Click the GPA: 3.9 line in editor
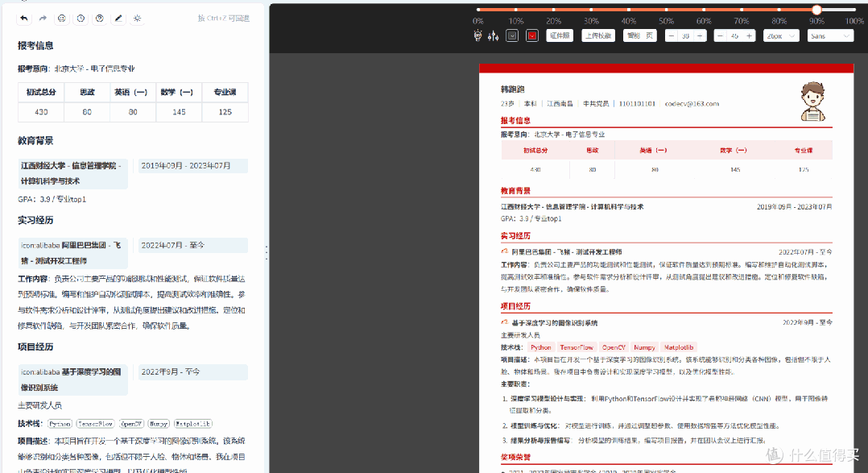The image size is (868, 473). coord(52,199)
